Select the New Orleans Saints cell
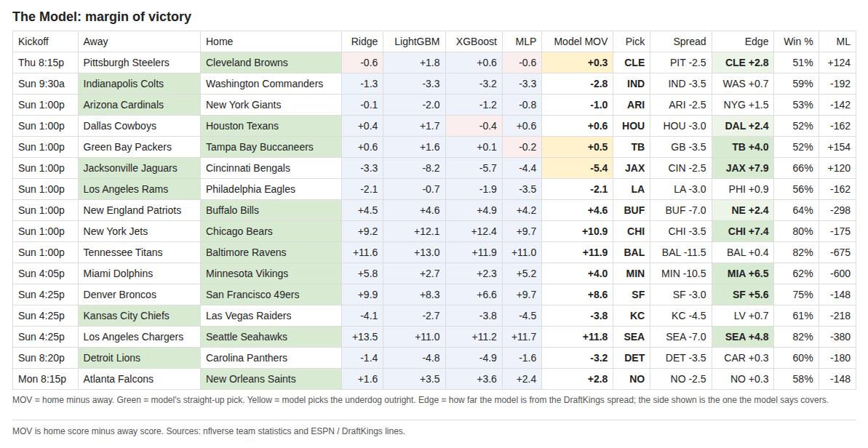This screenshot has width=868, height=448. point(271,379)
